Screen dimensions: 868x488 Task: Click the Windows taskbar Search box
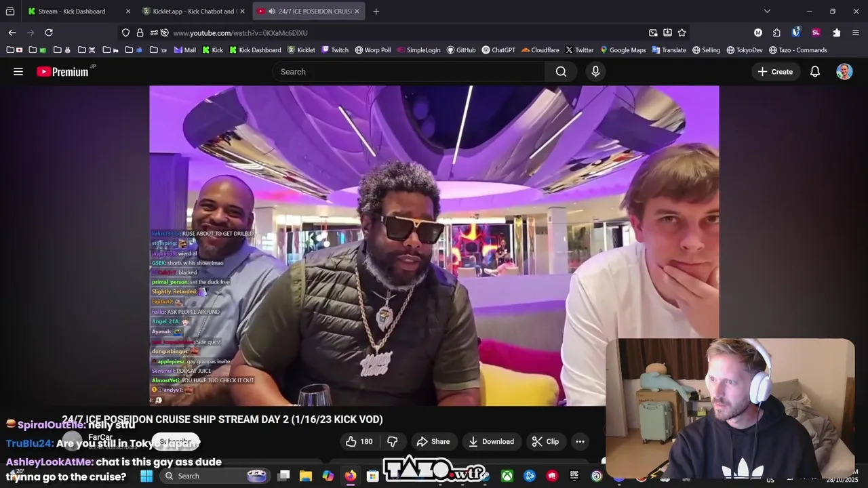click(216, 476)
